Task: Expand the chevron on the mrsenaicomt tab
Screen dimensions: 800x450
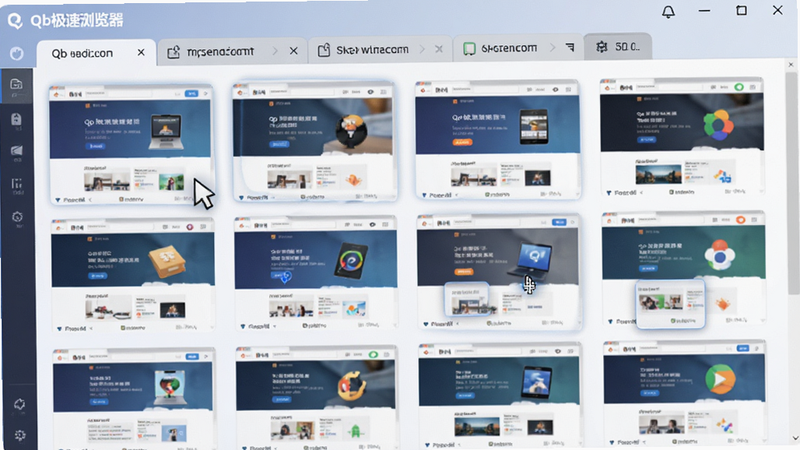Action: (x=276, y=51)
